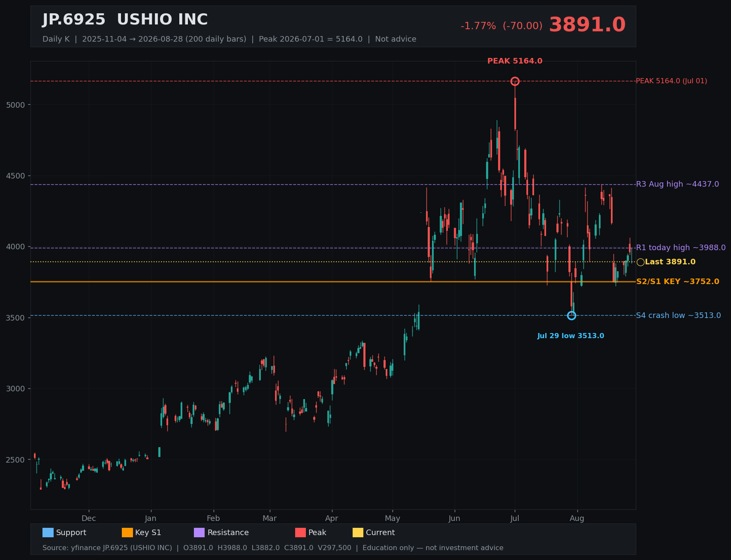Image resolution: width=731 pixels, height=560 pixels.
Task: Click the Dec x-axis label
Action: 89,518
